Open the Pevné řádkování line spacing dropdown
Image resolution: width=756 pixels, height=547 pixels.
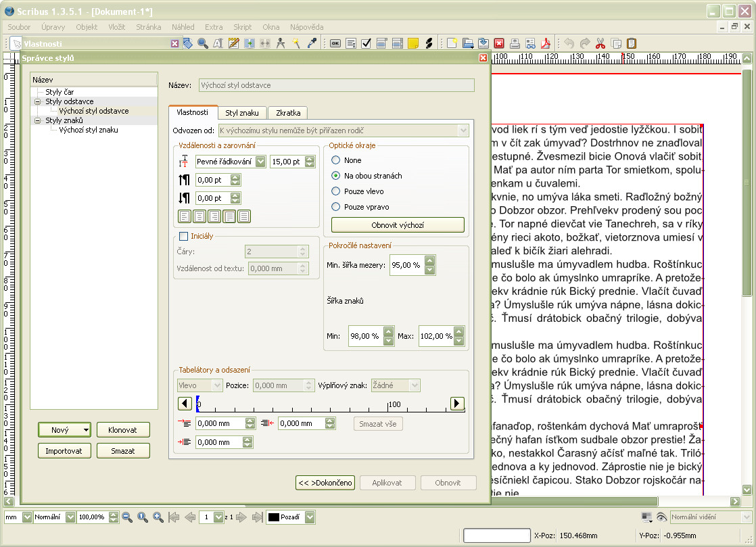click(x=231, y=162)
